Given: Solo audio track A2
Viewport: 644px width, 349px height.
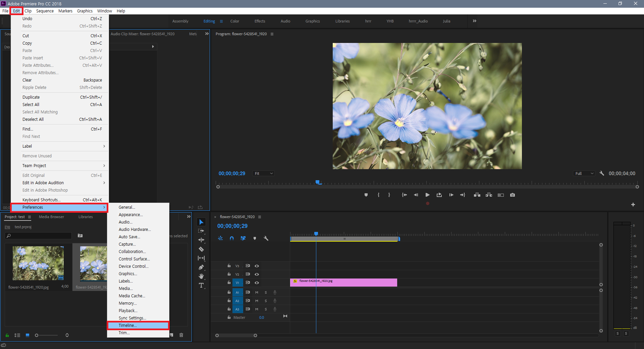Looking at the screenshot, I should pos(266,301).
